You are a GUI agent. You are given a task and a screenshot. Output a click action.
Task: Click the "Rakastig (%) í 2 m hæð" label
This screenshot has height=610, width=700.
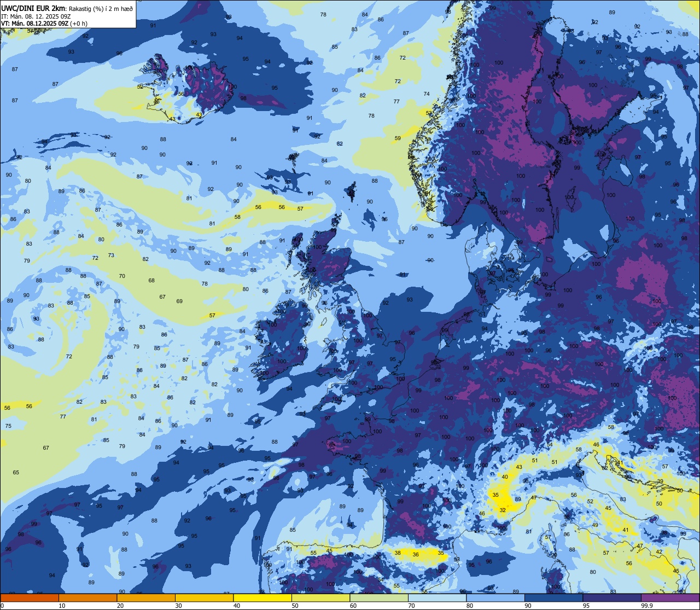[x=100, y=8]
